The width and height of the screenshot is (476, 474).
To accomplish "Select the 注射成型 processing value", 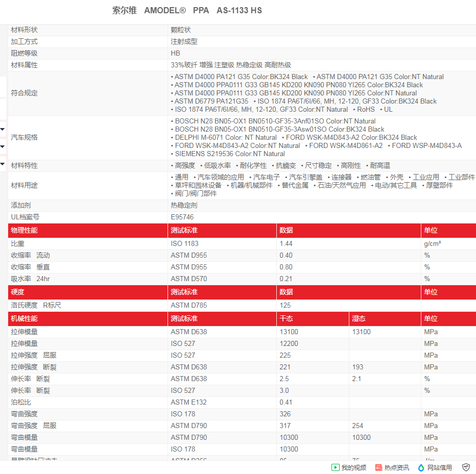I will coord(184,41).
